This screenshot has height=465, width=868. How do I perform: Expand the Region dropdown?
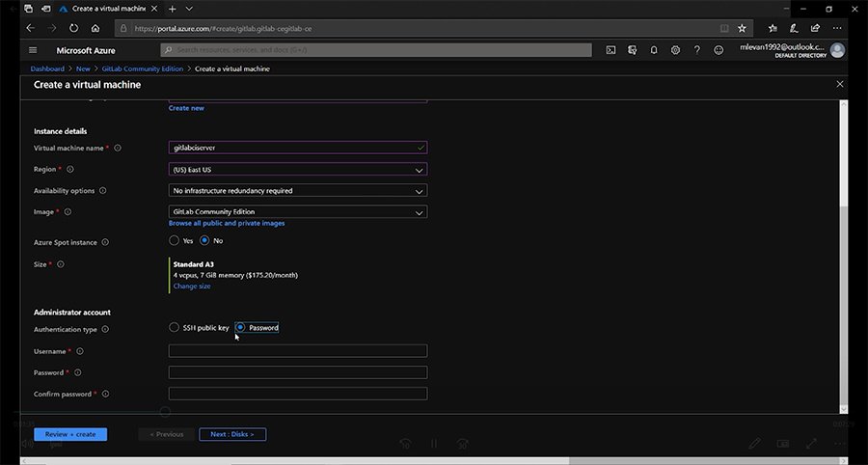click(x=297, y=170)
